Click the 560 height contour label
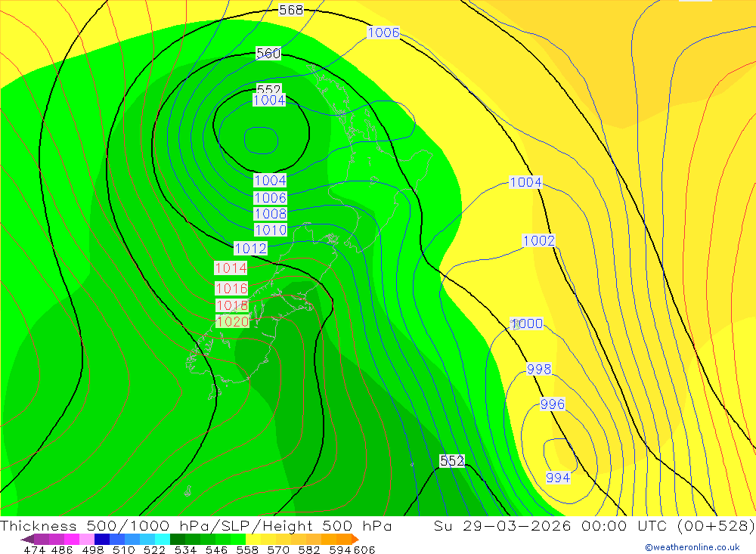The image size is (756, 554). (x=268, y=53)
